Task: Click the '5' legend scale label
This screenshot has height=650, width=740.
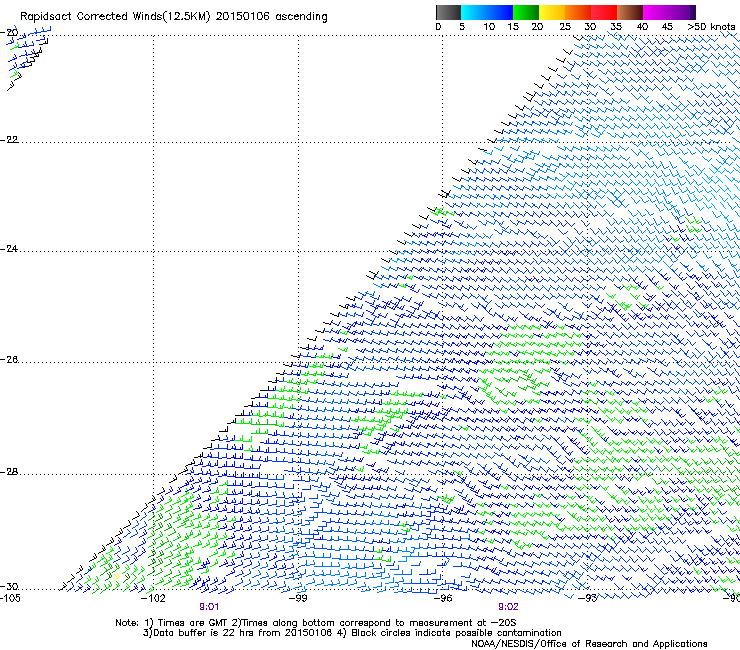Action: [462, 27]
